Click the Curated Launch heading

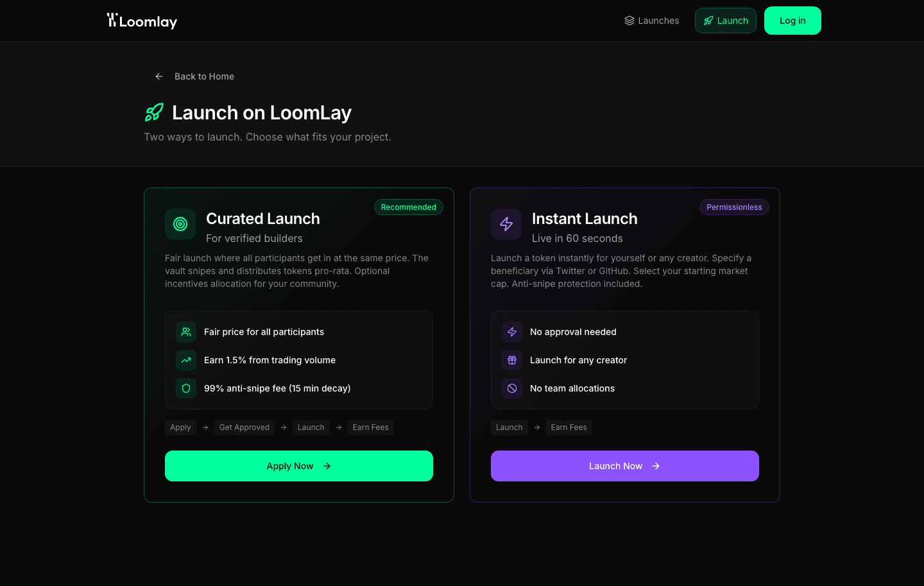263,219
